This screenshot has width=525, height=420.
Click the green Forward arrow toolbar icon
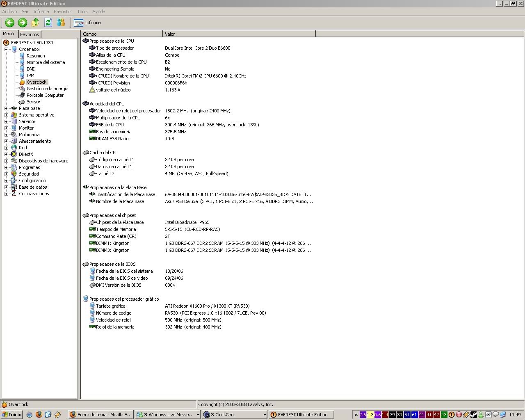point(23,23)
